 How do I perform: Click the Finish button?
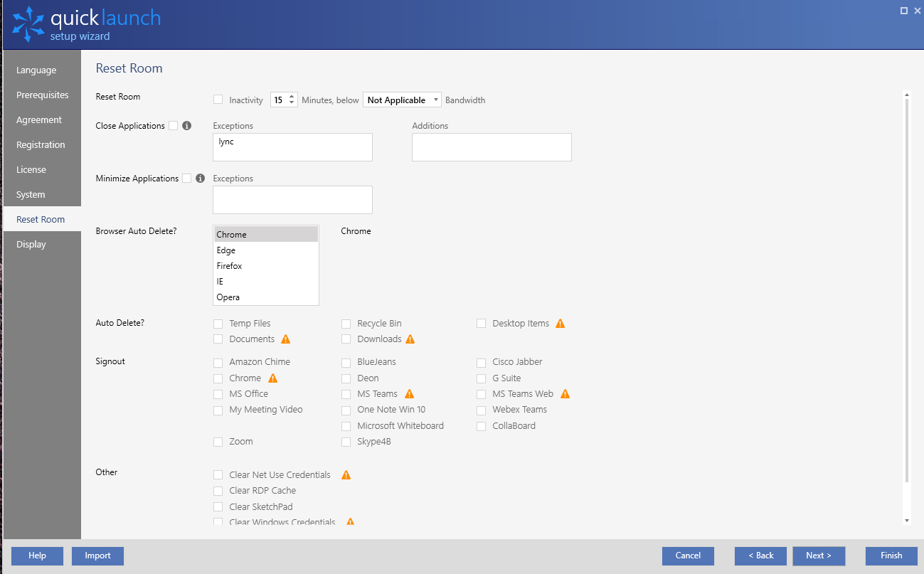[891, 556]
